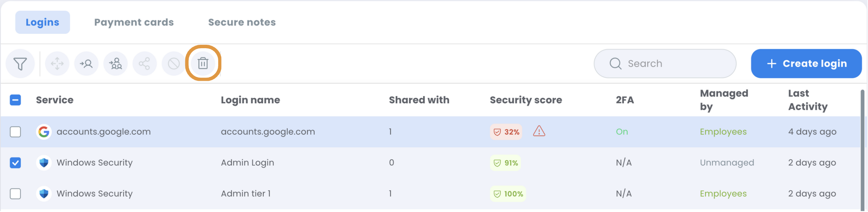Click the trash delete icon

click(x=203, y=63)
